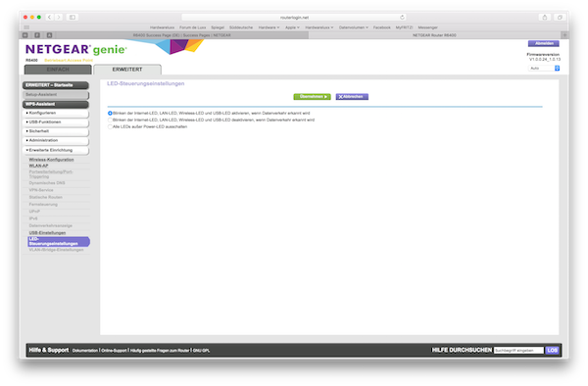Open Statische Routen submenu entry

pyautogui.click(x=46, y=198)
